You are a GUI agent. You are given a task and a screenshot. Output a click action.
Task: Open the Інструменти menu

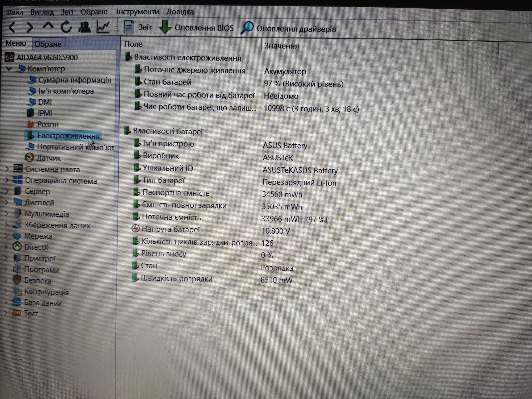[138, 12]
